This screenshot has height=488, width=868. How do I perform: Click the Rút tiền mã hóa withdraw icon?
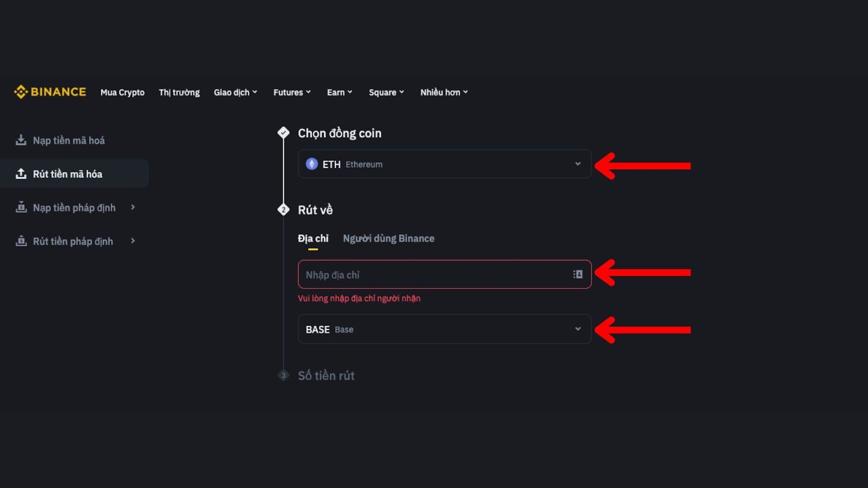[21, 174]
